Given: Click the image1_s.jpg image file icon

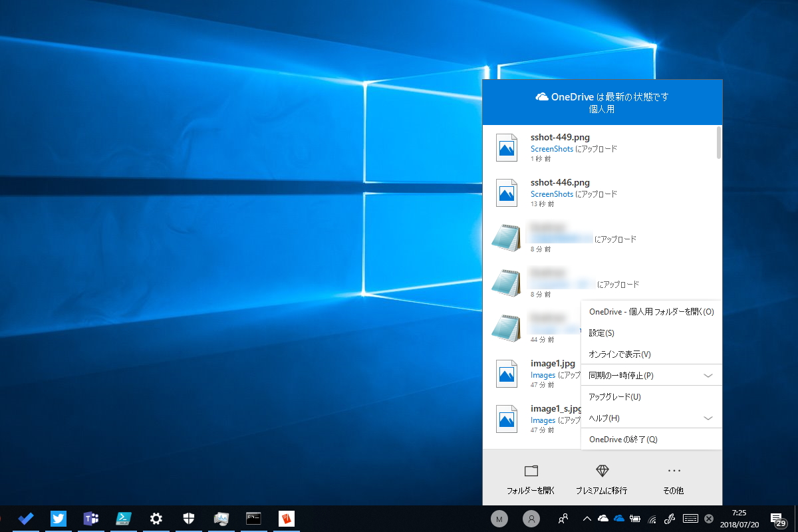Looking at the screenshot, I should [507, 419].
